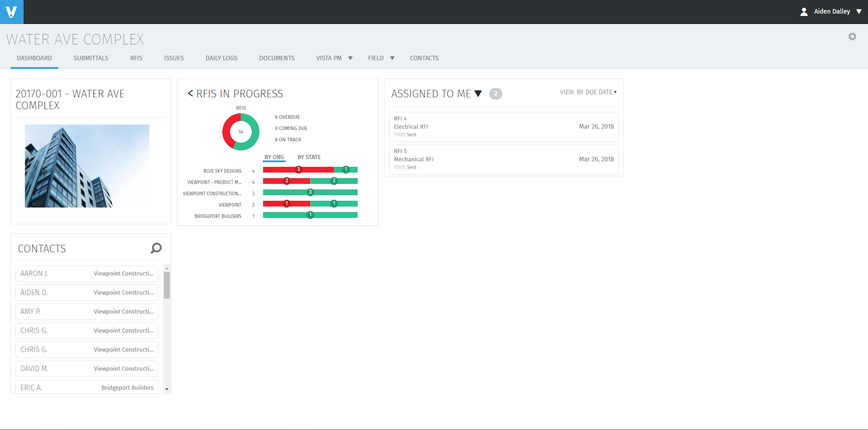Click the "BLUE SKY DESIGNS" org label
The image size is (868, 430).
tap(222, 171)
